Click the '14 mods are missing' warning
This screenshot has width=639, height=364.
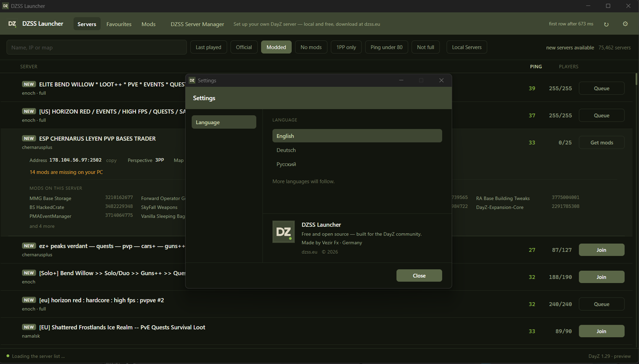click(x=66, y=172)
